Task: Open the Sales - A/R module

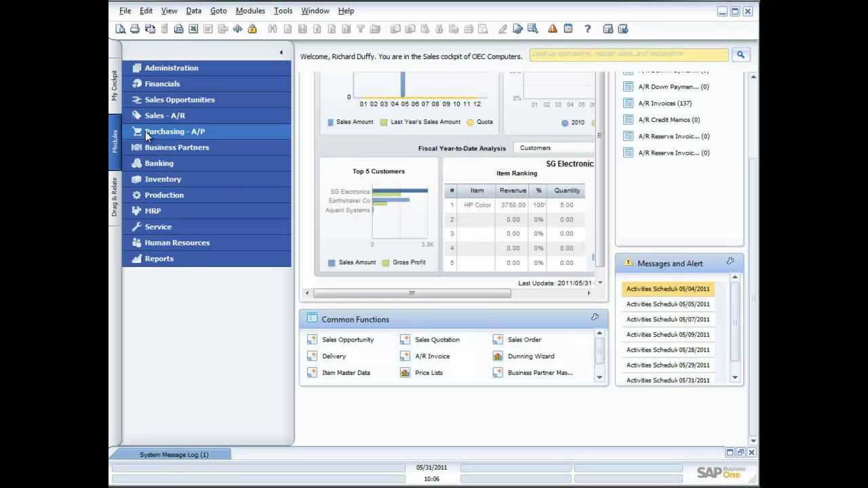Action: (207, 116)
